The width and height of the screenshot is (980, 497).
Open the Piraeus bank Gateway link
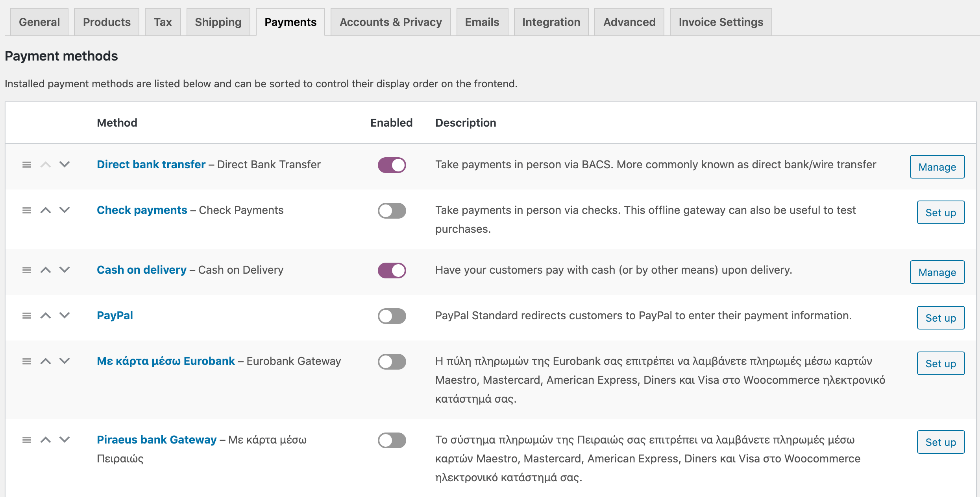coord(157,440)
